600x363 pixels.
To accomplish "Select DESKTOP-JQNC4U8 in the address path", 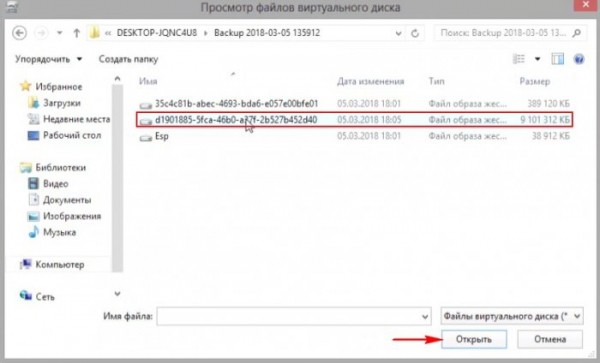I will coord(157,33).
